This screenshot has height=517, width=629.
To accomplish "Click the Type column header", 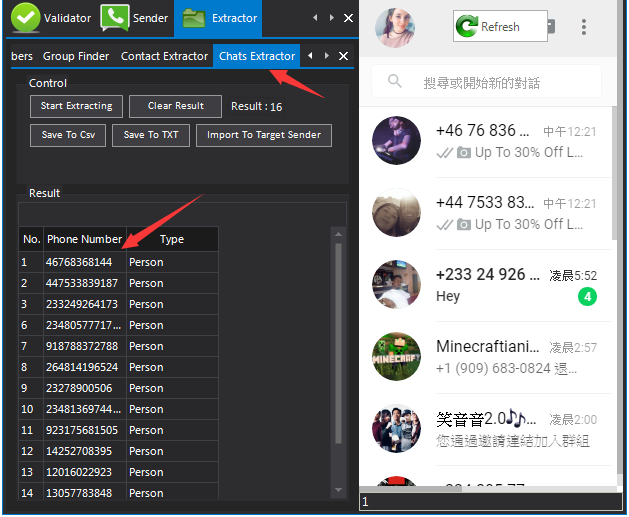I will click(x=172, y=239).
